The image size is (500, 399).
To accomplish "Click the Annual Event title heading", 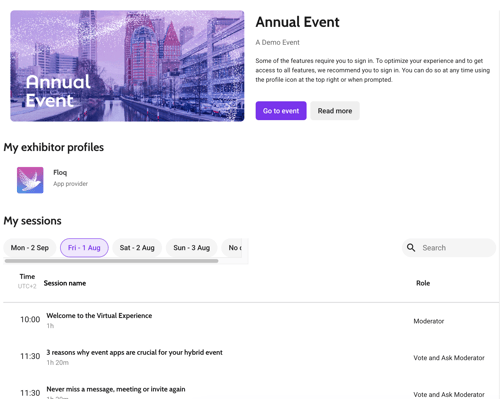I will click(x=297, y=22).
